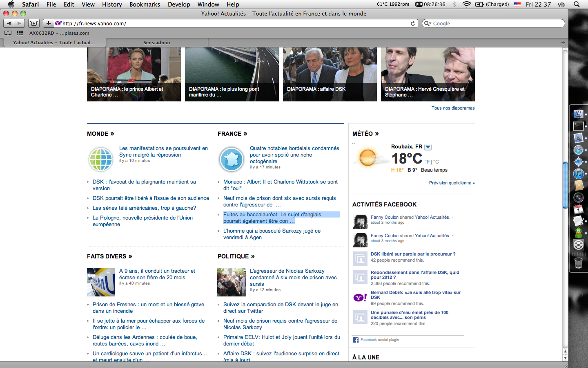Open the Top Sites toolbar button
Screen dimensions: 588x368
pyautogui.click(x=34, y=23)
